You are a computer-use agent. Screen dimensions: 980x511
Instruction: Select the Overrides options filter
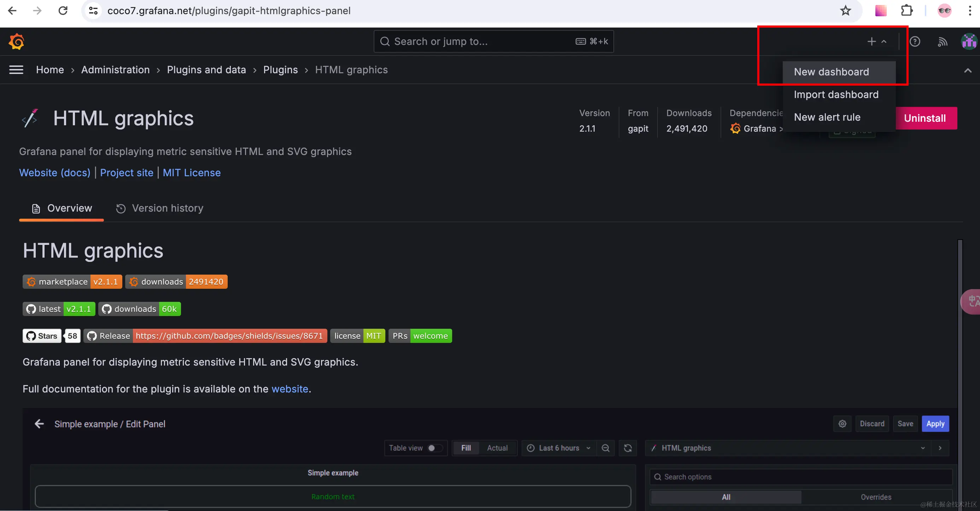876,497
